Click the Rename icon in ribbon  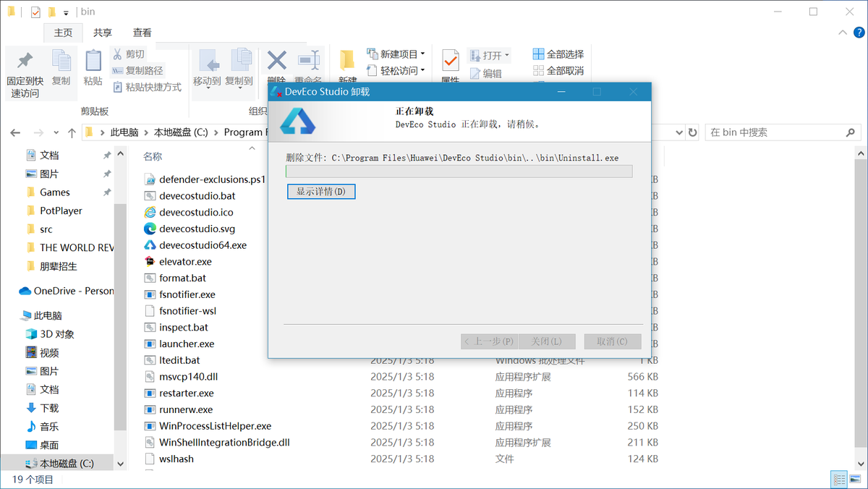pyautogui.click(x=308, y=61)
